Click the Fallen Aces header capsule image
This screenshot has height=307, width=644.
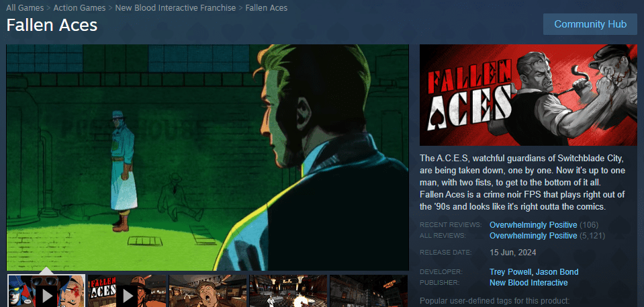[x=527, y=95]
